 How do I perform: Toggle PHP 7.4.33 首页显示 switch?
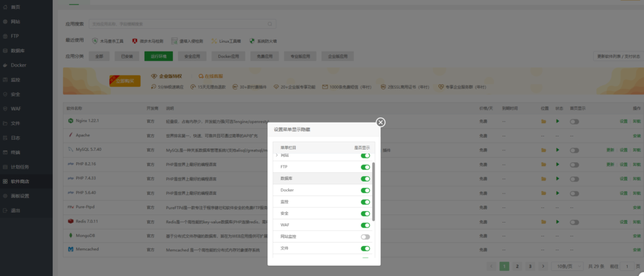[x=574, y=179]
